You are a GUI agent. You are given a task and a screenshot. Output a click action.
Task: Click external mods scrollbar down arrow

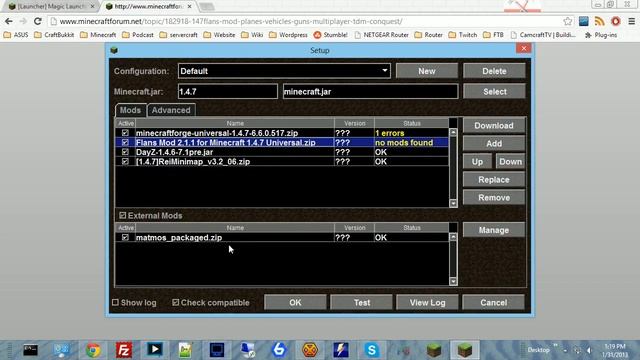tap(453, 281)
